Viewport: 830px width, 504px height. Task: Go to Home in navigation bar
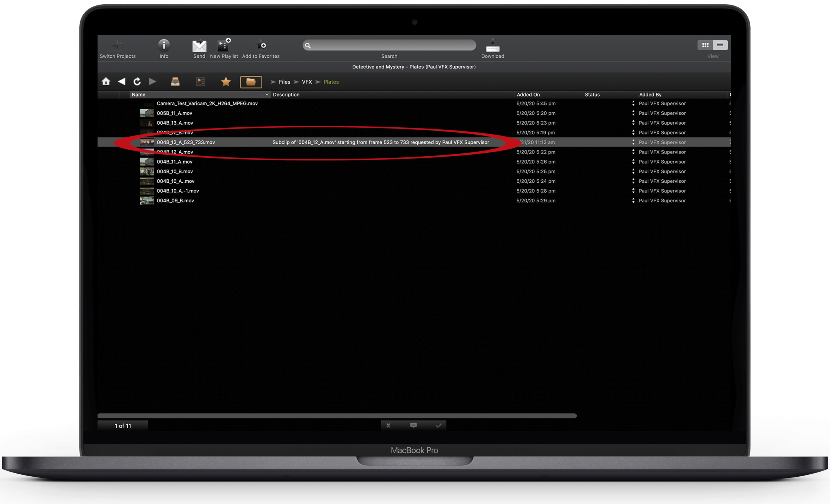[x=106, y=82]
